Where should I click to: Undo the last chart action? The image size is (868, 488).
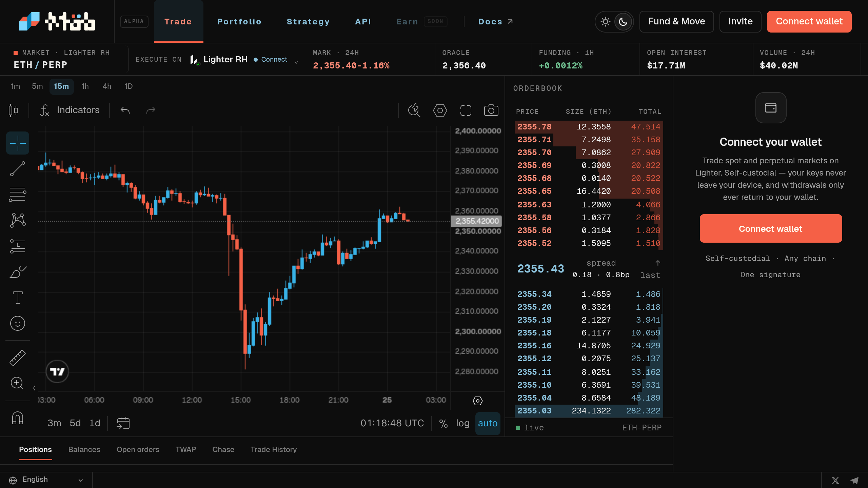tap(125, 110)
